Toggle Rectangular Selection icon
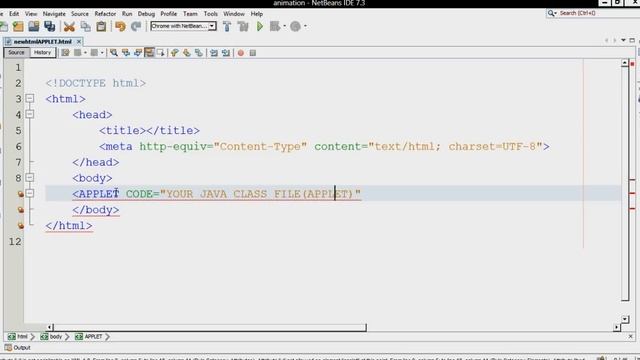This screenshot has width=640, height=360. tap(160, 53)
